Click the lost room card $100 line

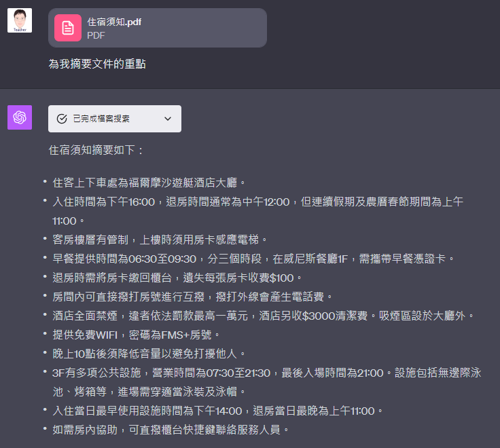tap(177, 278)
